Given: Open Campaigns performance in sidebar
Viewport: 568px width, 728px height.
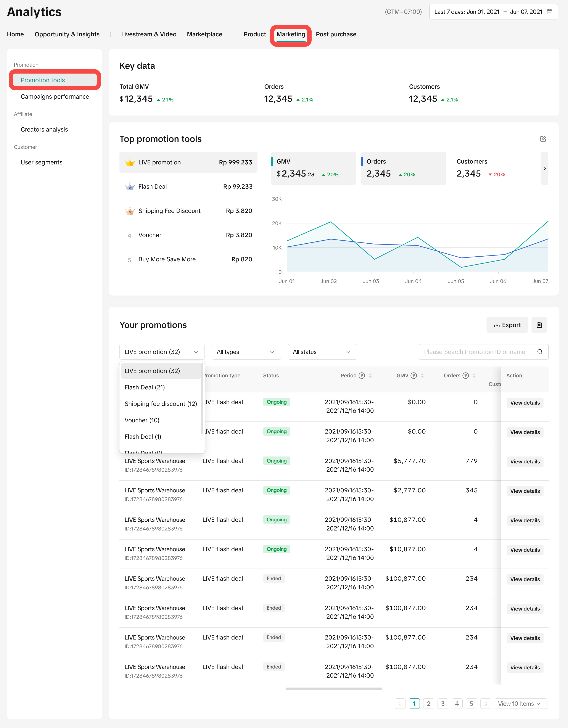Looking at the screenshot, I should 55,97.
